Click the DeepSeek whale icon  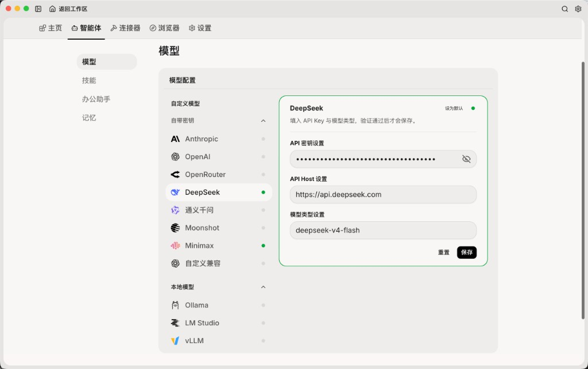click(x=175, y=192)
